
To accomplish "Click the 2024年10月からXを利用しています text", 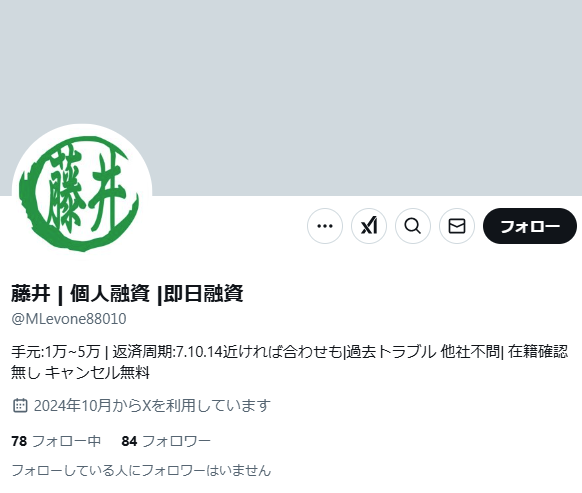I will [152, 405].
